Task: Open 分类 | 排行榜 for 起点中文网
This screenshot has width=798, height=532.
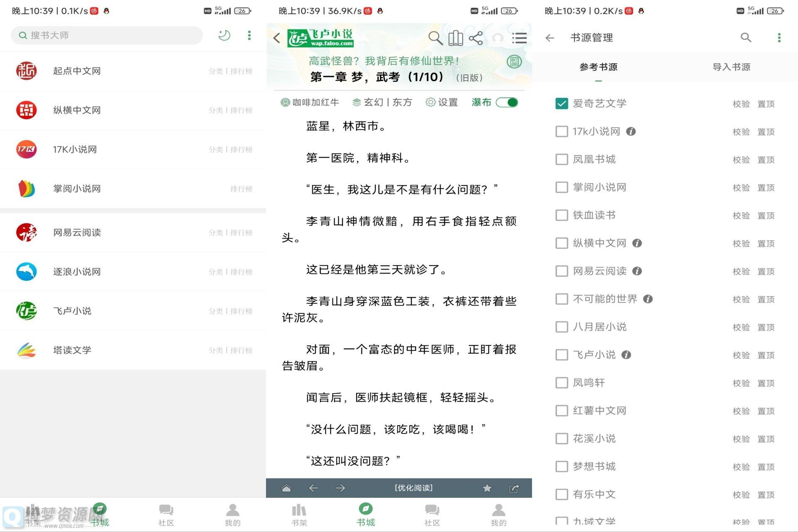Action: (231, 71)
